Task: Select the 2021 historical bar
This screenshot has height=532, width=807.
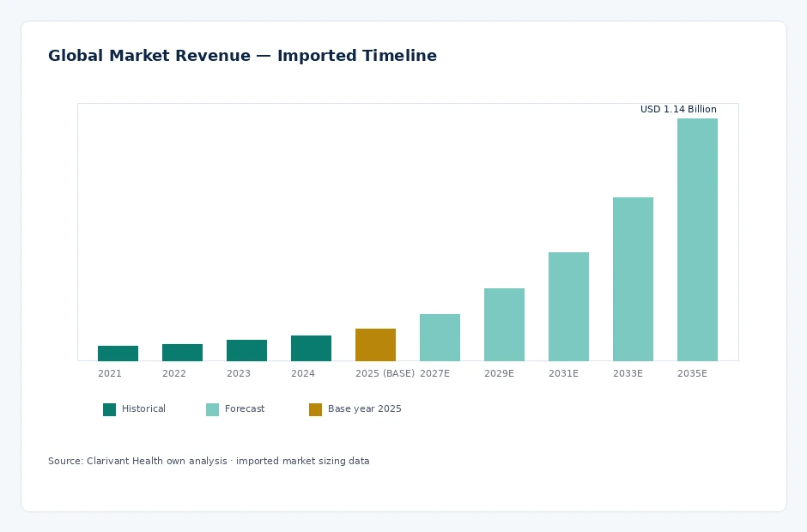Action: (x=118, y=354)
